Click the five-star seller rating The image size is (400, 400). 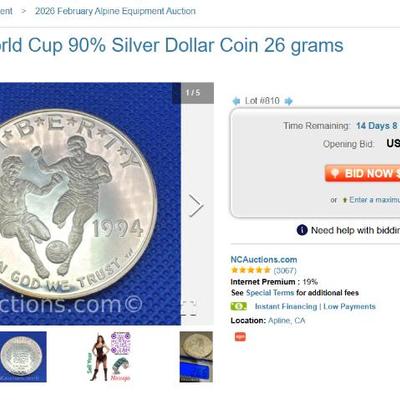click(251, 270)
